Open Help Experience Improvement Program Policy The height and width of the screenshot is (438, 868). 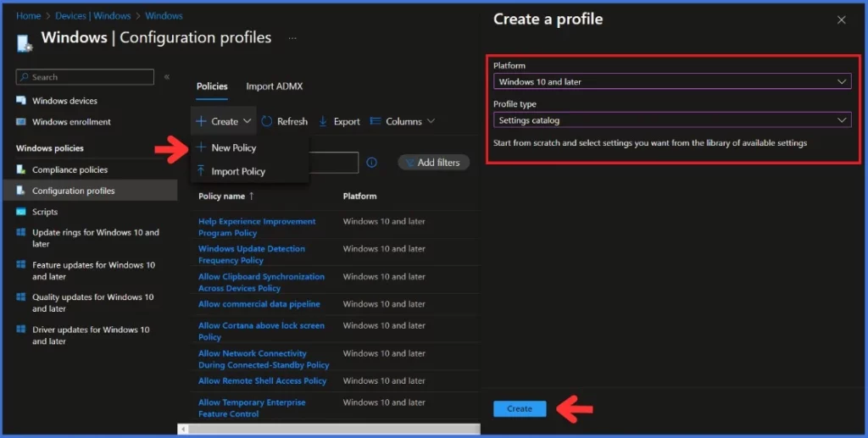tap(257, 227)
